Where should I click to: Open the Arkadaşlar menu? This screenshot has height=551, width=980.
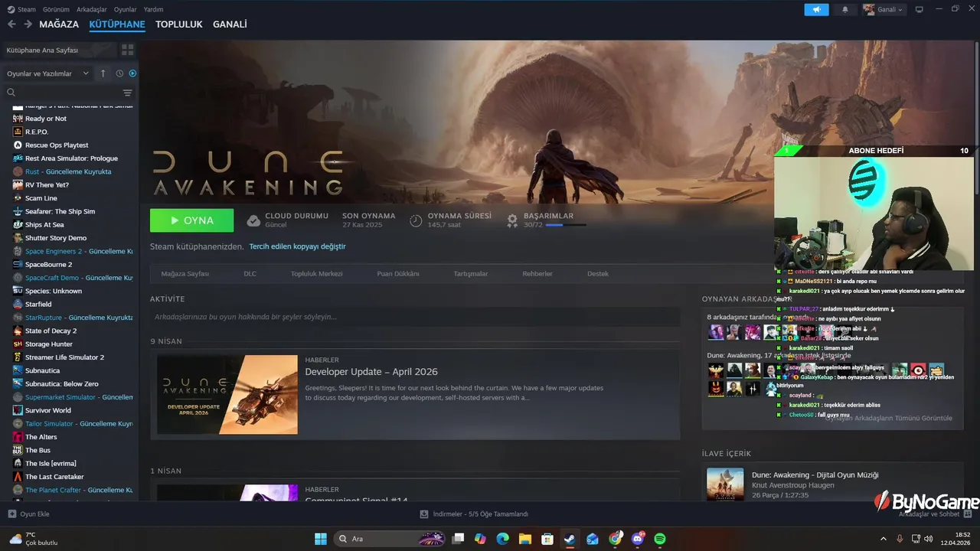point(93,9)
